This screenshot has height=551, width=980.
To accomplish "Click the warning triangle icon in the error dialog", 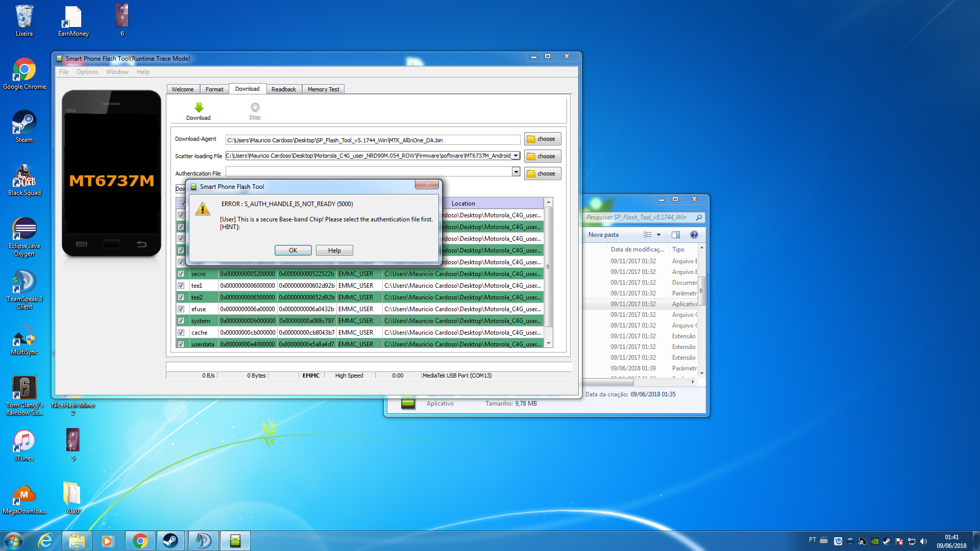I will (203, 209).
